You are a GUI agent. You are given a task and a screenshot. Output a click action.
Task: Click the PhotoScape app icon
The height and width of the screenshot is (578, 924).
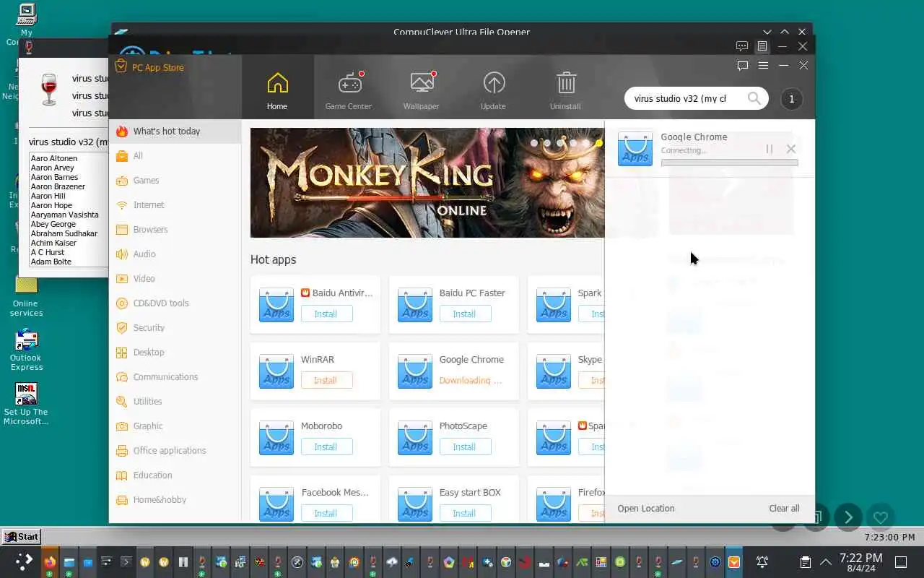415,438
